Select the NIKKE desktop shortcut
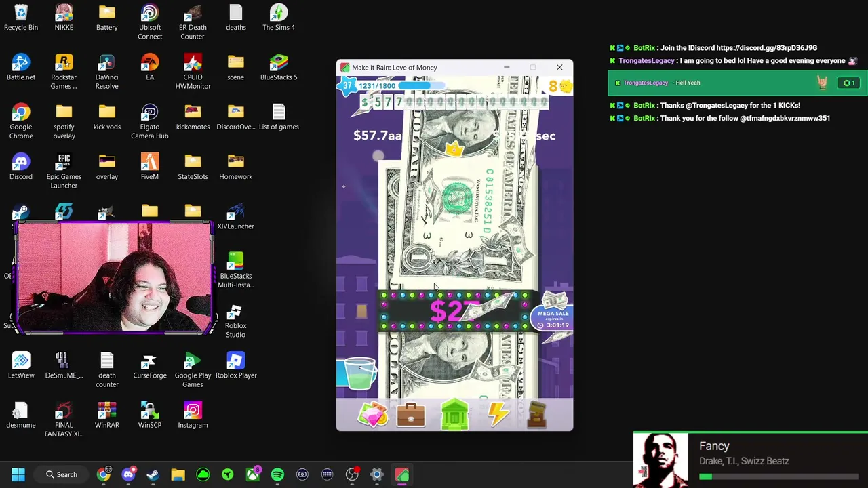Viewport: 868px width, 488px height. tap(64, 18)
